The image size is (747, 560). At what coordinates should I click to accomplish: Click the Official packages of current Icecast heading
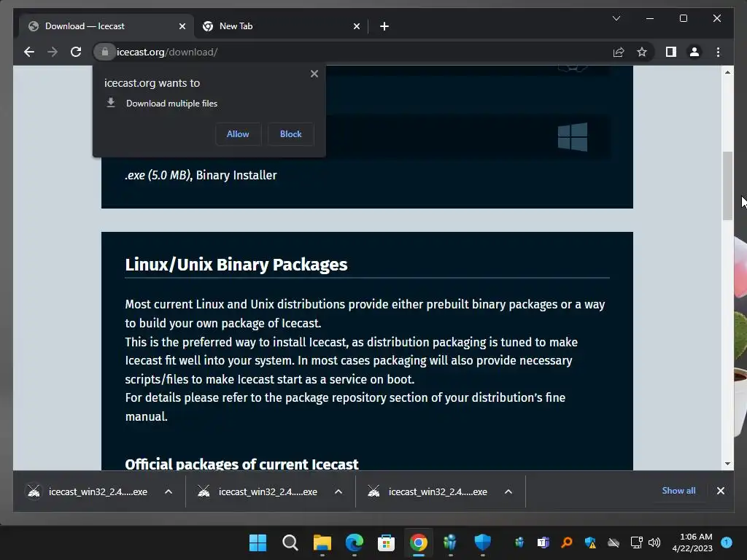[x=241, y=464]
